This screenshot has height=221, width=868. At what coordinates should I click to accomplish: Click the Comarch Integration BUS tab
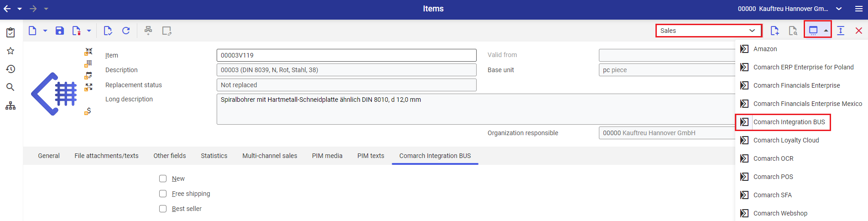(x=435, y=156)
